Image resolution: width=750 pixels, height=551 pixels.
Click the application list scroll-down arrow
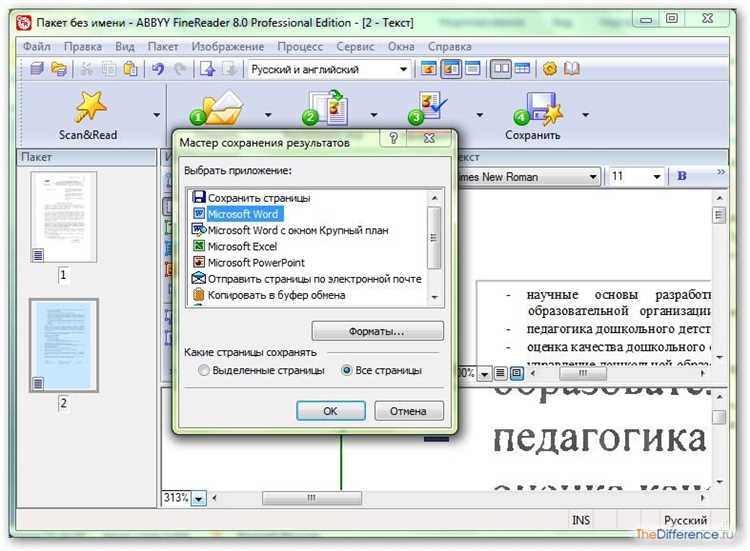(434, 297)
